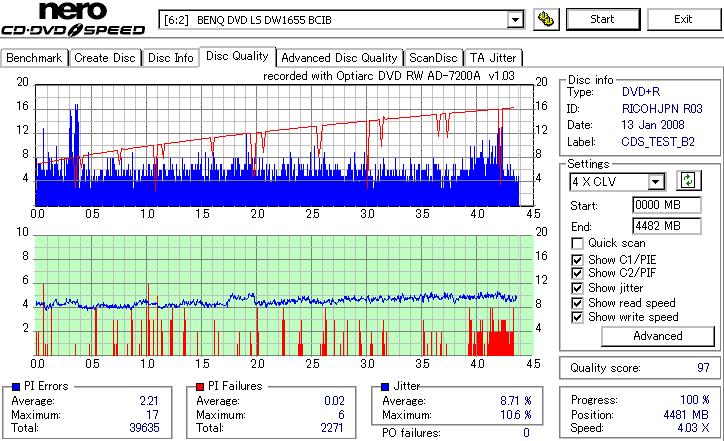Open the BENQ drive selection dropdown arrow
The width and height of the screenshot is (724, 441).
pos(515,20)
